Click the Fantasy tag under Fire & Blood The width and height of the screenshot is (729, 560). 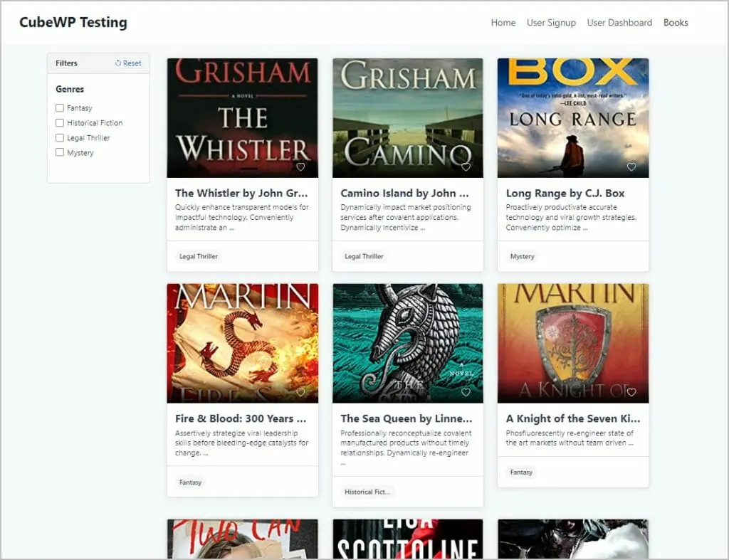pos(190,482)
